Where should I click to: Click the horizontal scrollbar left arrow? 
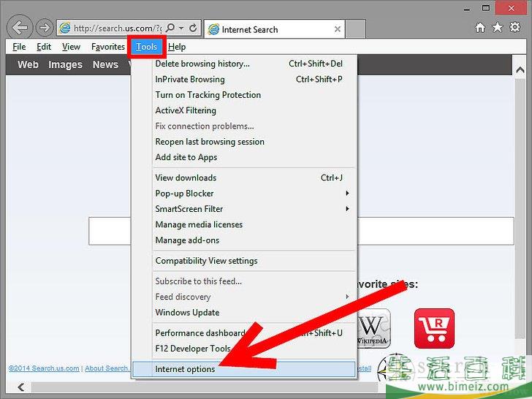(21, 387)
